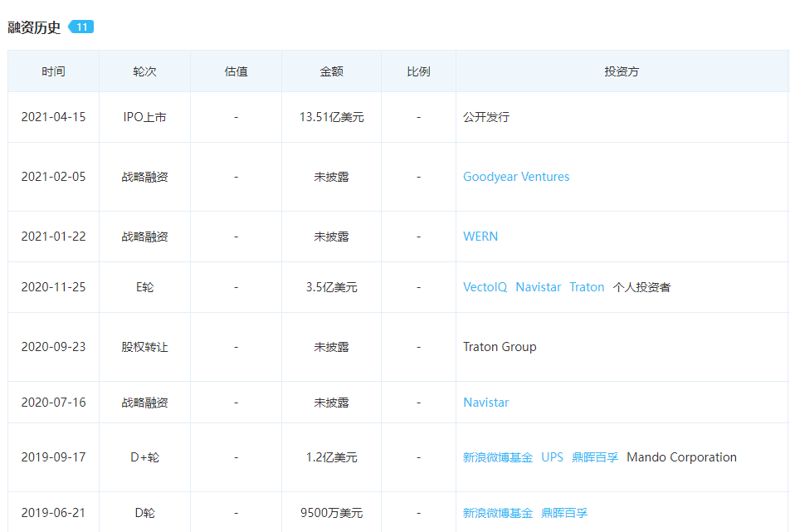Open Traton link in E轮 row

coord(587,287)
